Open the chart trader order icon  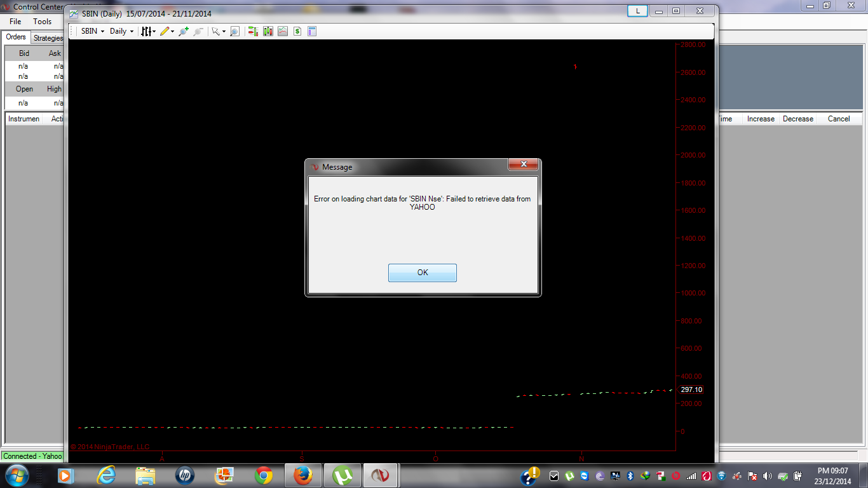point(253,31)
